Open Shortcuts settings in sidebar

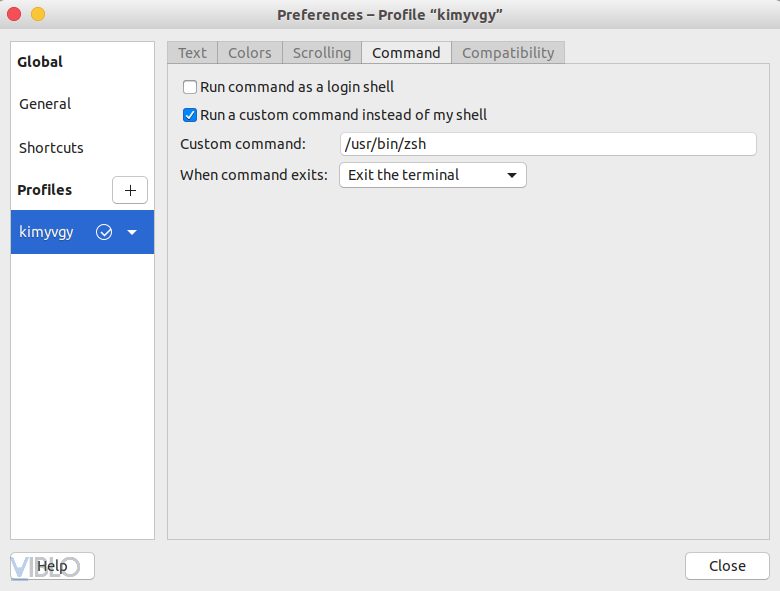(x=51, y=148)
